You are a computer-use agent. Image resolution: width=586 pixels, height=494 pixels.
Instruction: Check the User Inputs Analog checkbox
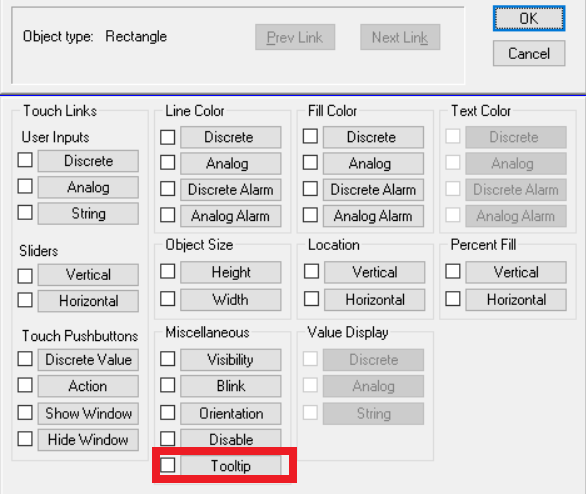(25, 186)
